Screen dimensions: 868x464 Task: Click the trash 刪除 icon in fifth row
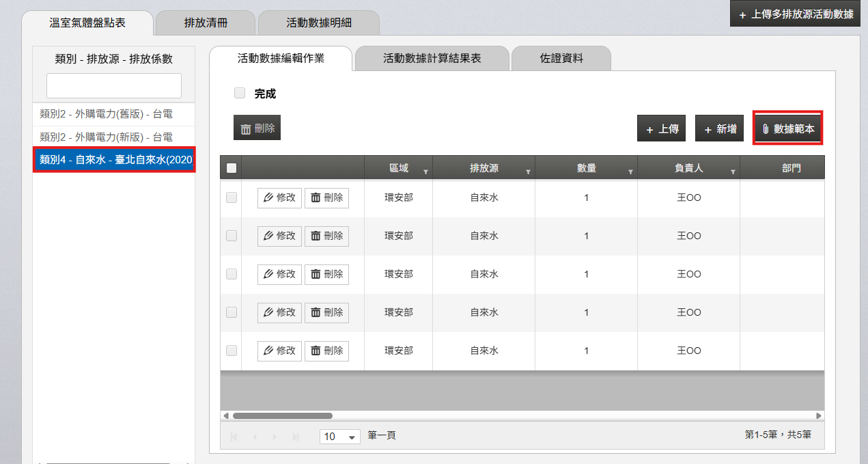pyautogui.click(x=326, y=351)
